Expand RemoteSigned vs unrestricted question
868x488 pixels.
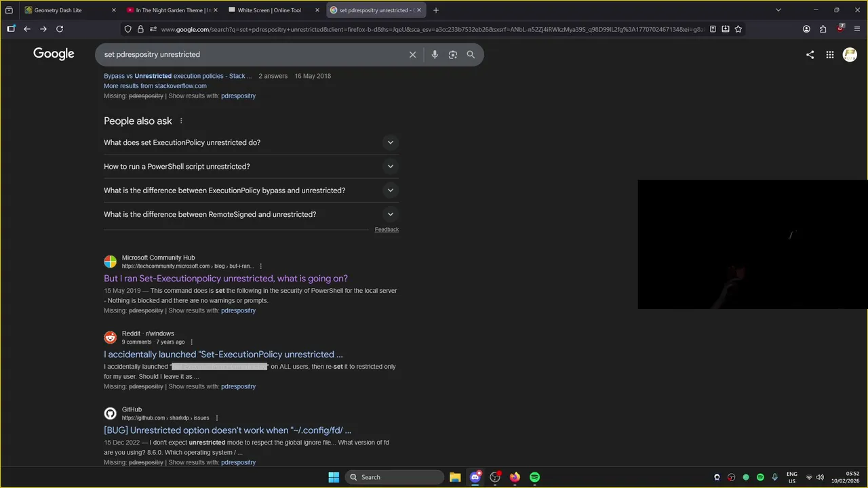251,214
